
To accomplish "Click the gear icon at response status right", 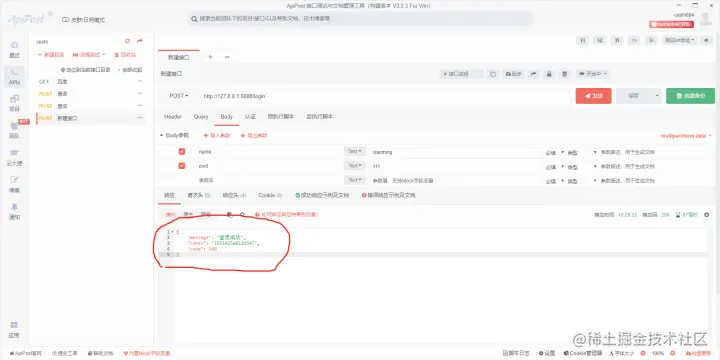I will coord(706,214).
